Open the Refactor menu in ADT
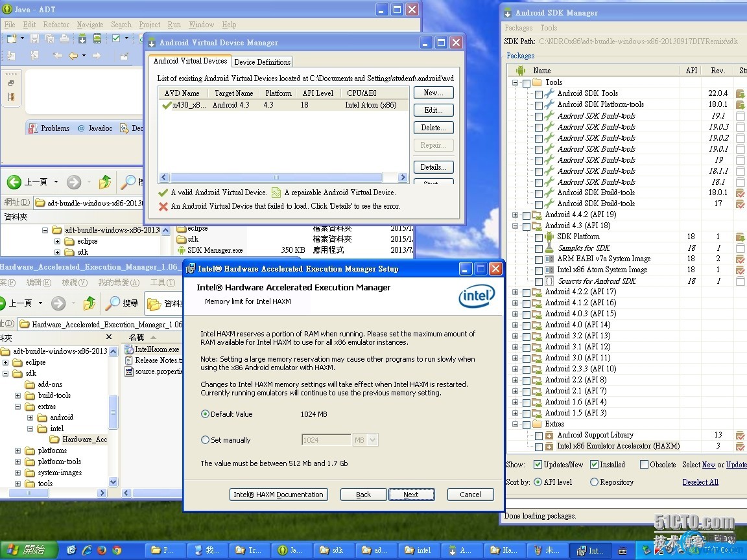747x560 pixels. point(56,25)
